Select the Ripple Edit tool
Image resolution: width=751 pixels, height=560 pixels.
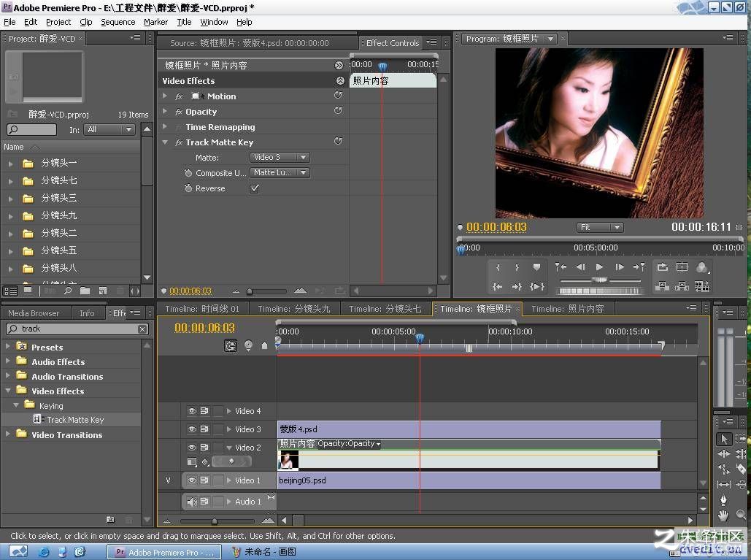pos(723,453)
